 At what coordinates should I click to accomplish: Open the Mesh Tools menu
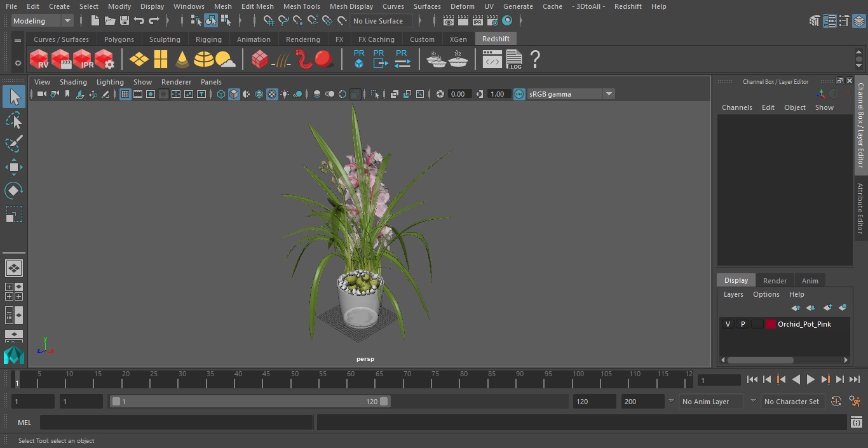tap(301, 6)
